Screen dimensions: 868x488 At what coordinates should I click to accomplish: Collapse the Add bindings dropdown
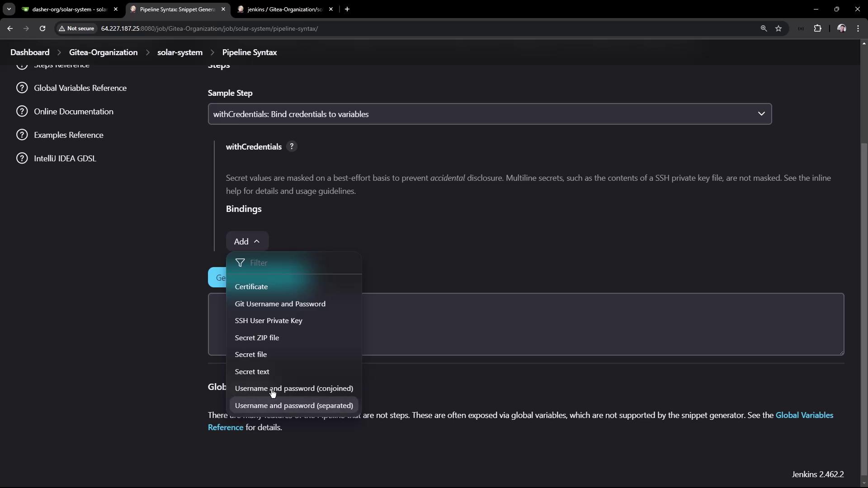pyautogui.click(x=247, y=241)
